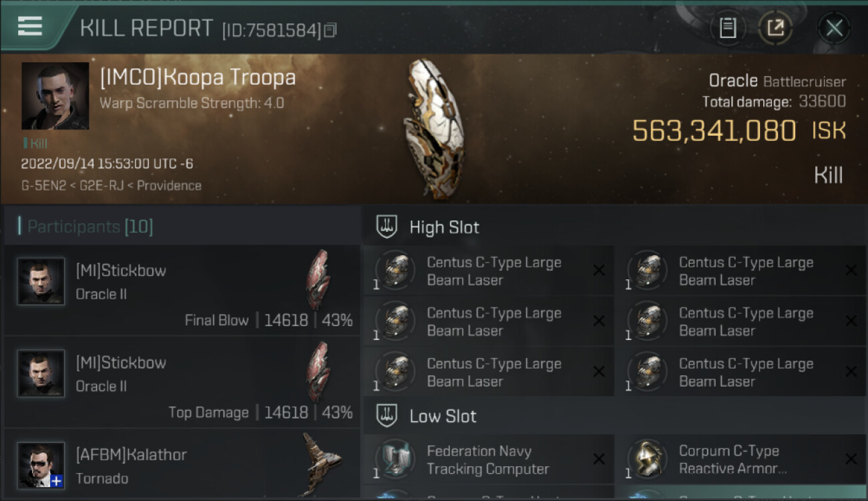The height and width of the screenshot is (501, 868).
Task: Copy the kill report ID icon
Action: coord(331,30)
